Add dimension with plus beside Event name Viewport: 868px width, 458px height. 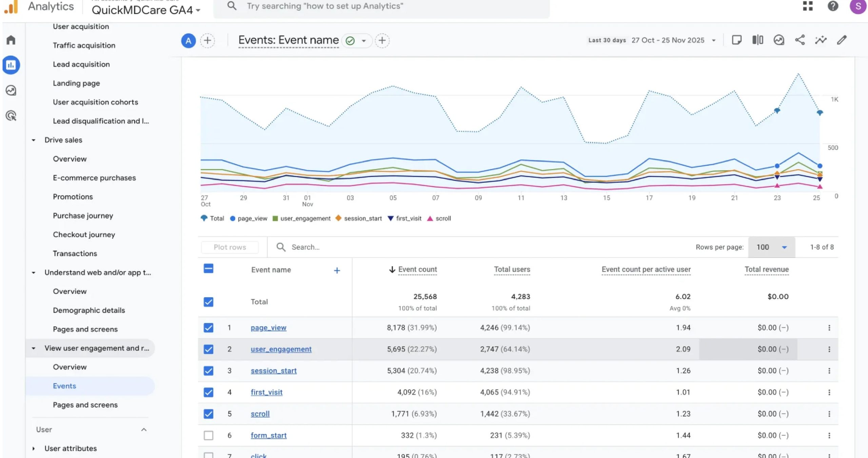pos(337,271)
